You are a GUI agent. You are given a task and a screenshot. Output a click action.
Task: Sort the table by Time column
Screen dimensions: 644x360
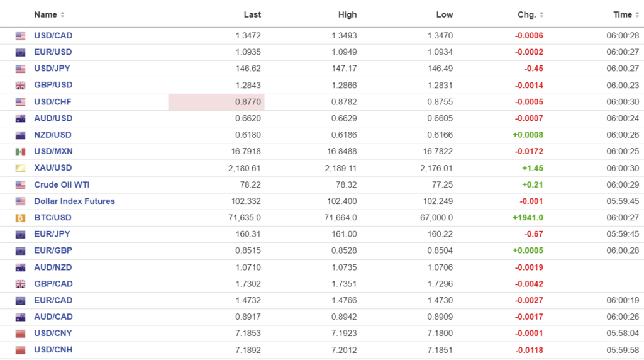[626, 14]
